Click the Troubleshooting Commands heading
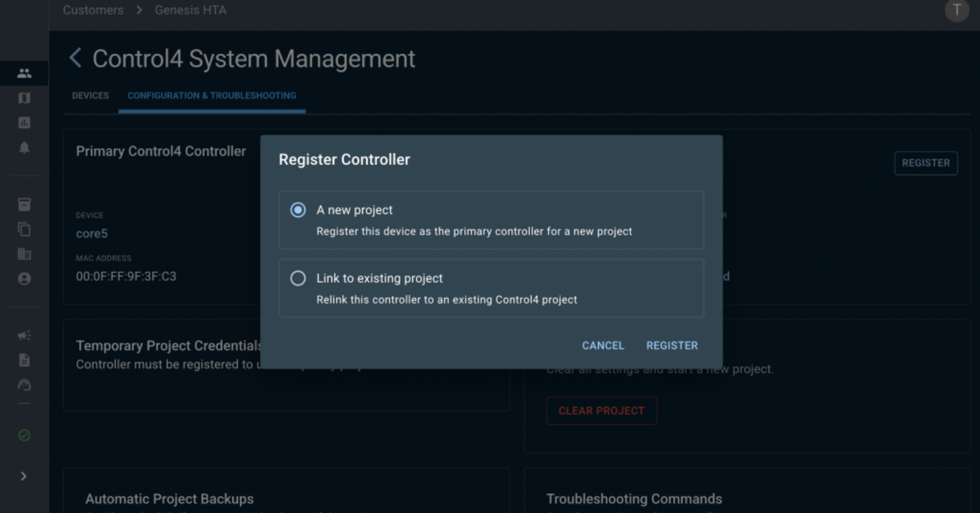This screenshot has height=513, width=980. (634, 499)
